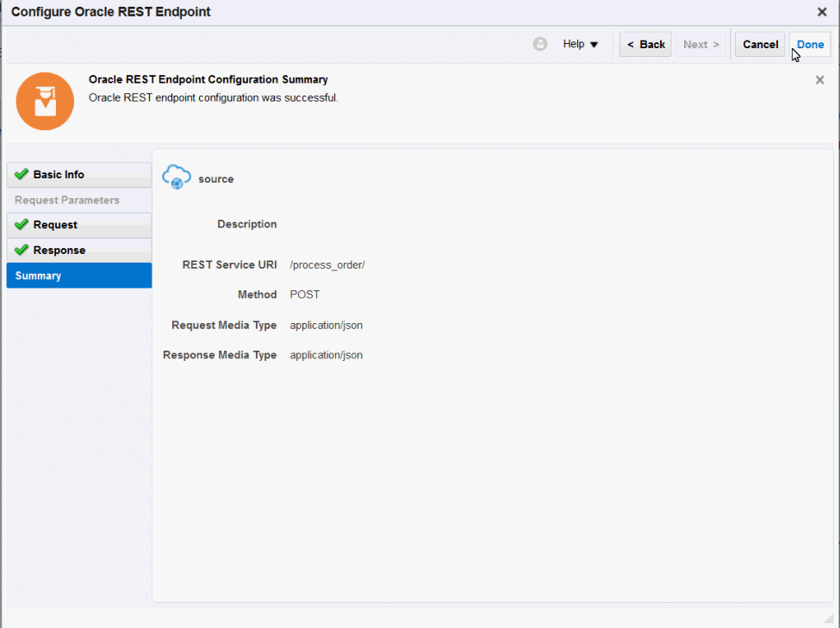Open the Response step
The image size is (840, 628).
click(79, 250)
